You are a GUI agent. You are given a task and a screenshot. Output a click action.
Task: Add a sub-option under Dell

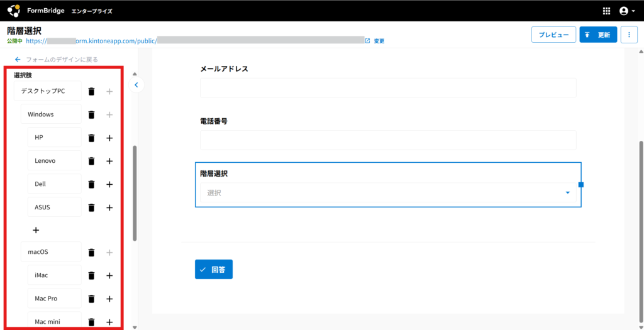click(109, 184)
